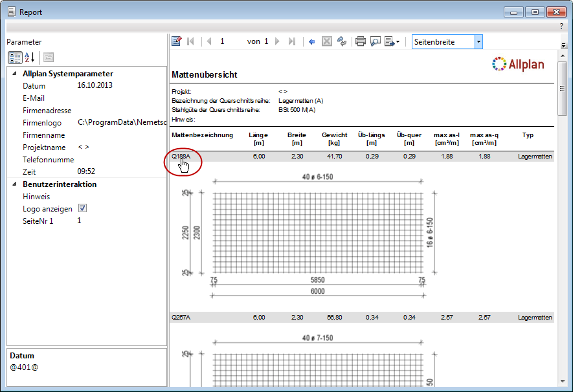Click the weight value 41,70
This screenshot has width=573, height=392.
pyautogui.click(x=334, y=156)
